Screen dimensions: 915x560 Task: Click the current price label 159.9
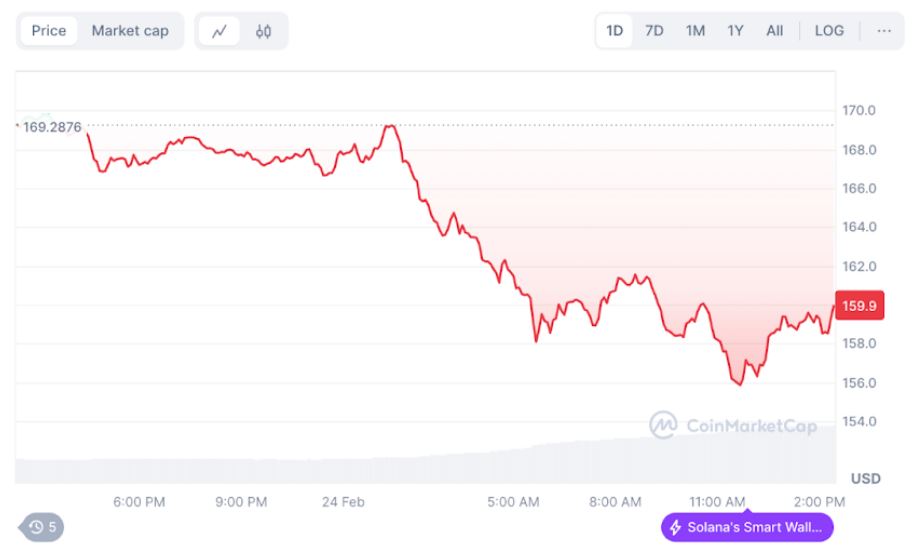[860, 306]
